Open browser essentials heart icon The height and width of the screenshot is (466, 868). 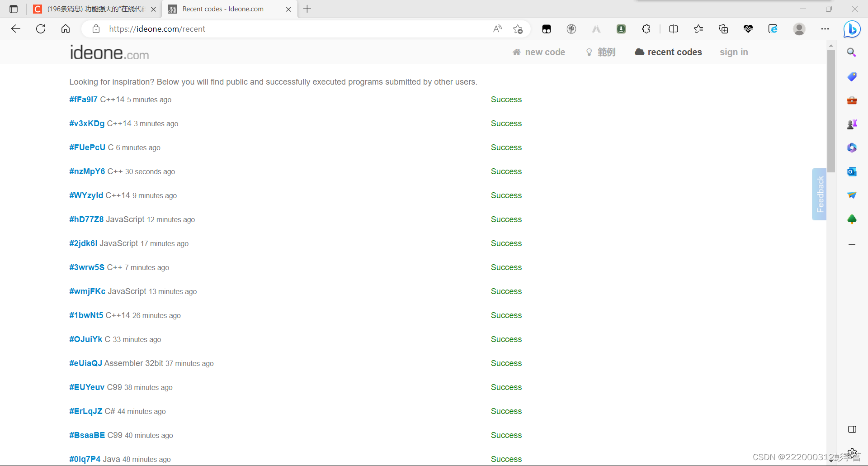[748, 29]
